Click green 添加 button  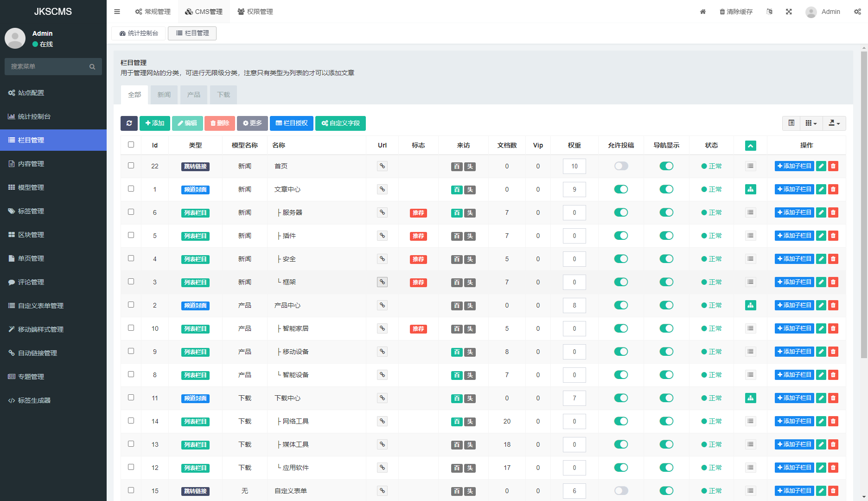coord(155,123)
